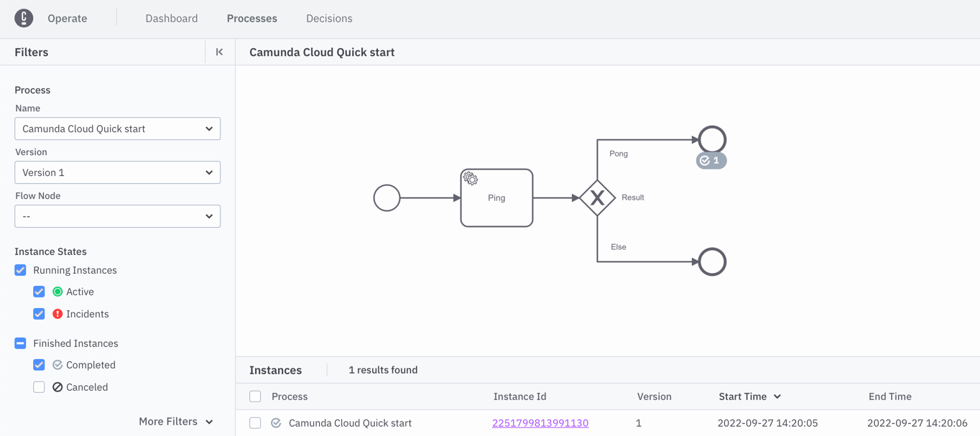Go to the Dashboard tab

pos(171,19)
